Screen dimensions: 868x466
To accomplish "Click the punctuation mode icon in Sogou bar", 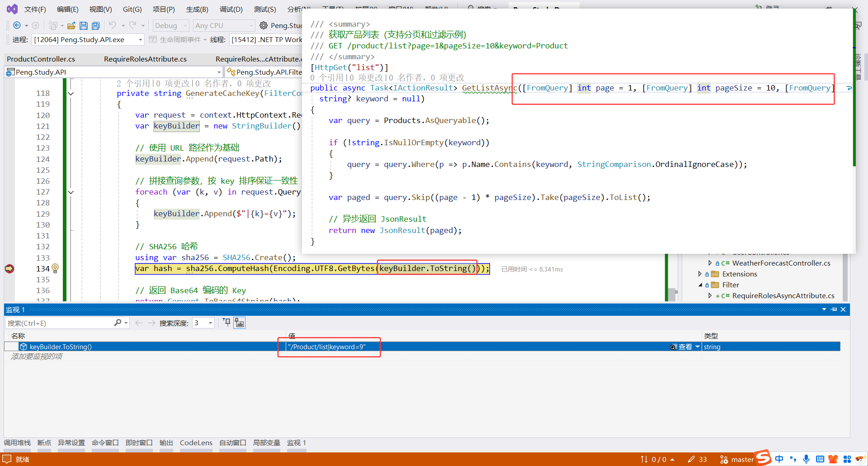I will coord(793,459).
